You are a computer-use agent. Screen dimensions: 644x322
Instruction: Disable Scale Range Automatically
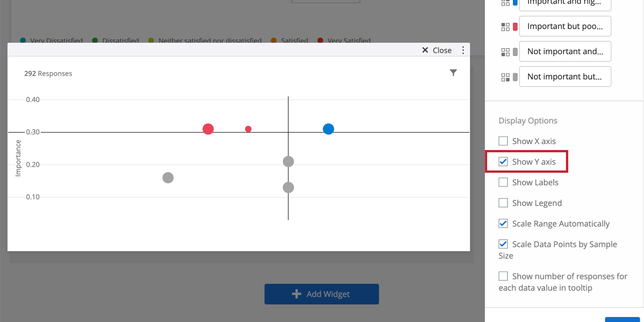[x=503, y=224]
